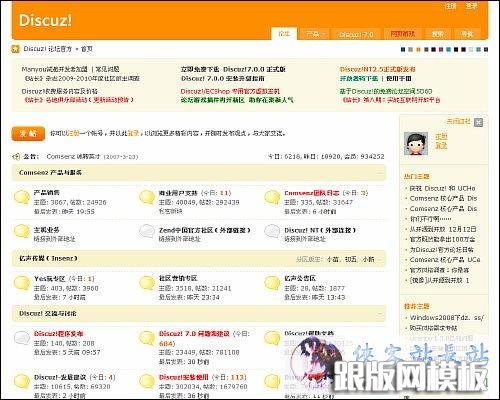Click the bubble icon beside red Discuz! 7.0 forum
Screen dimensions: 500x400
[147, 338]
